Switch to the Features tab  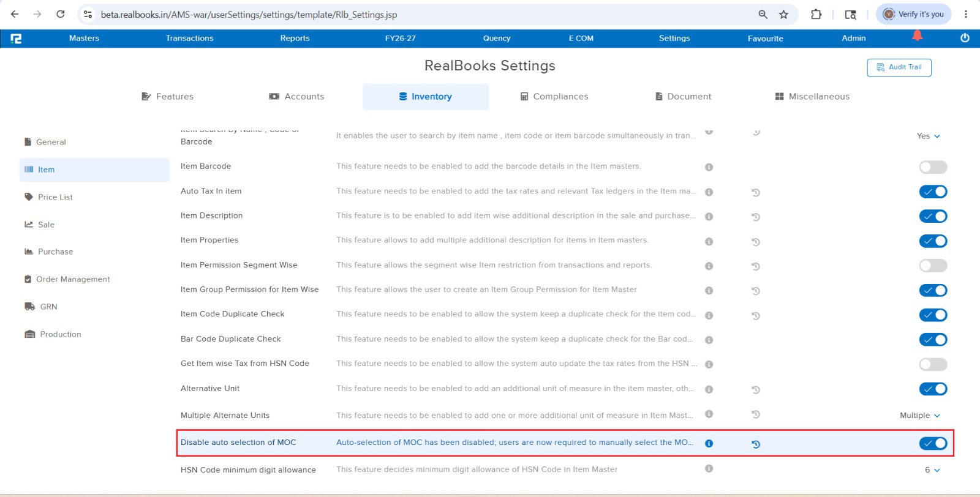[x=167, y=97]
